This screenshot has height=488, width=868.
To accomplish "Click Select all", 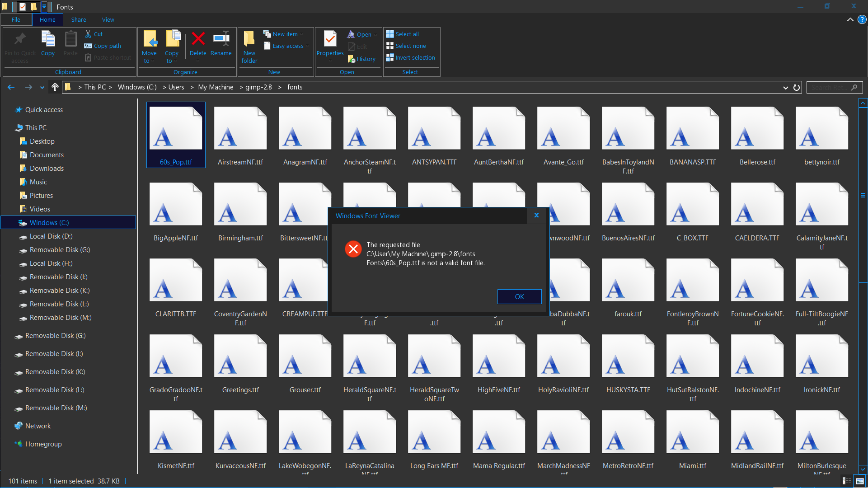I will pos(403,34).
